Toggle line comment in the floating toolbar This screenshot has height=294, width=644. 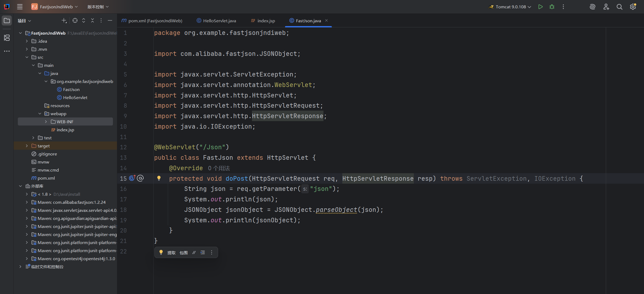(x=194, y=252)
